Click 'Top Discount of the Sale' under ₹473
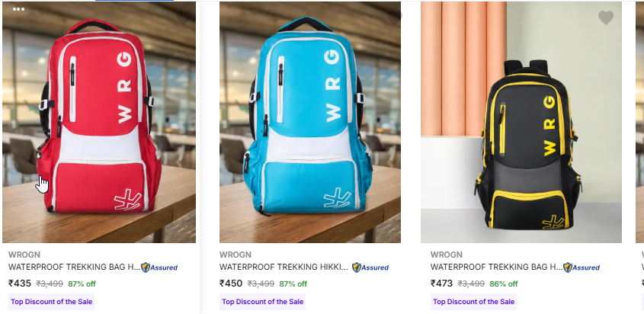 pos(473,302)
